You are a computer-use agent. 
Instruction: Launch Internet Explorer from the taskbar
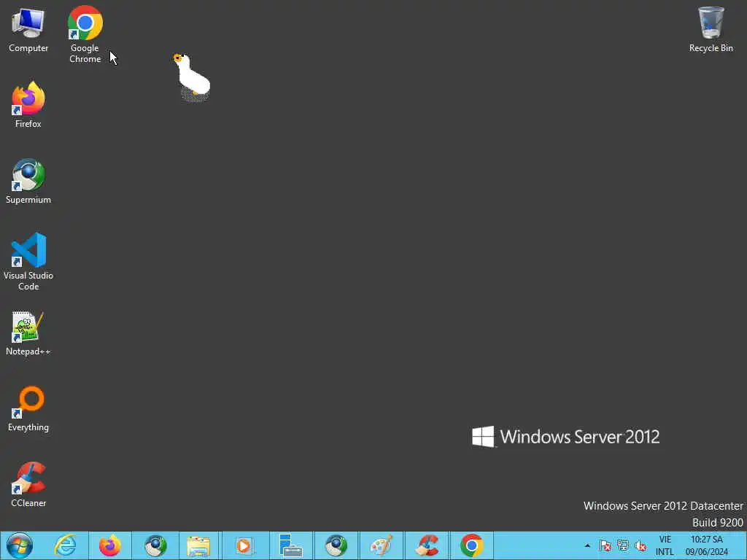click(65, 545)
